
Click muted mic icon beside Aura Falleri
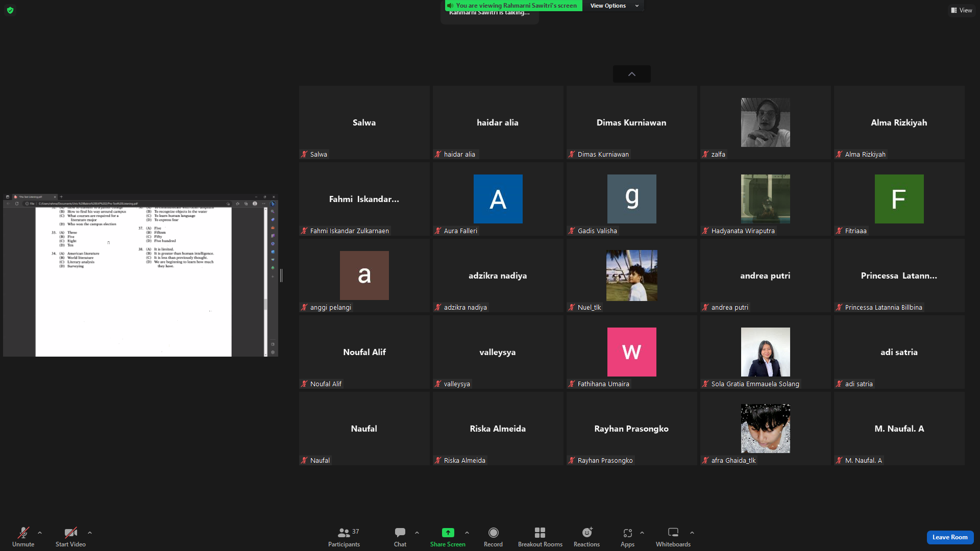click(x=438, y=231)
